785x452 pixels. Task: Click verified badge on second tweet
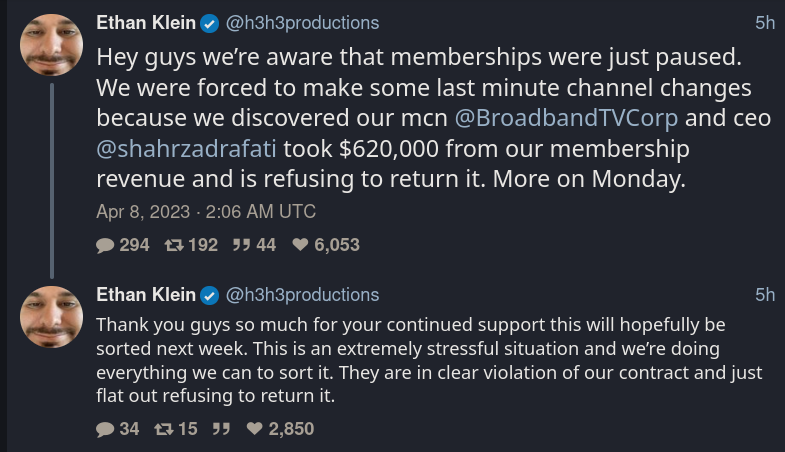[210, 295]
